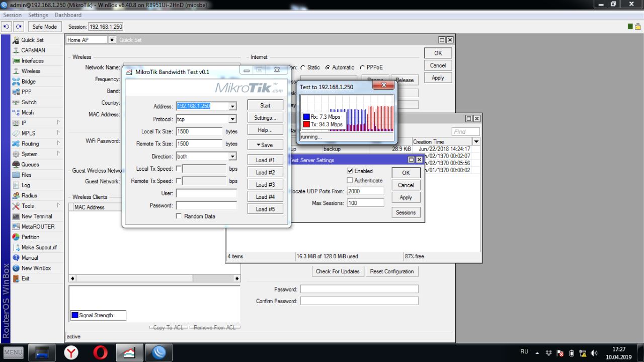
Task: Open the Home AP mode dropdown
Action: click(112, 40)
